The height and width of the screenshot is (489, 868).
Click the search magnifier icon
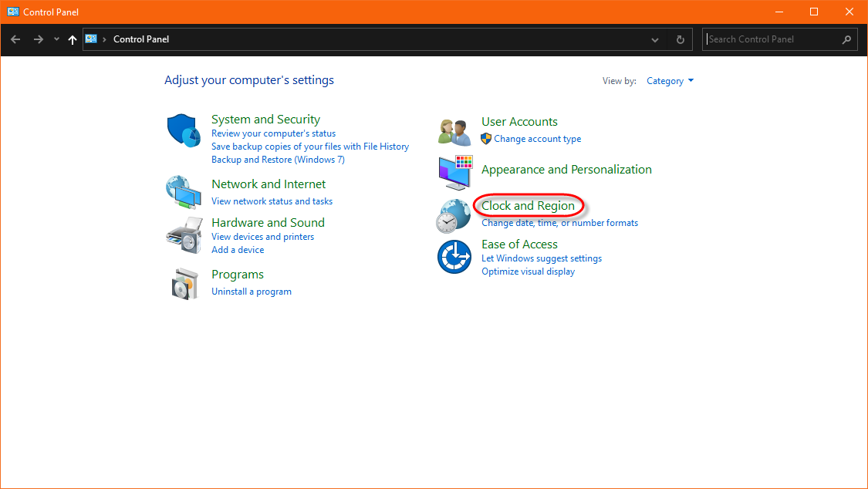(846, 39)
